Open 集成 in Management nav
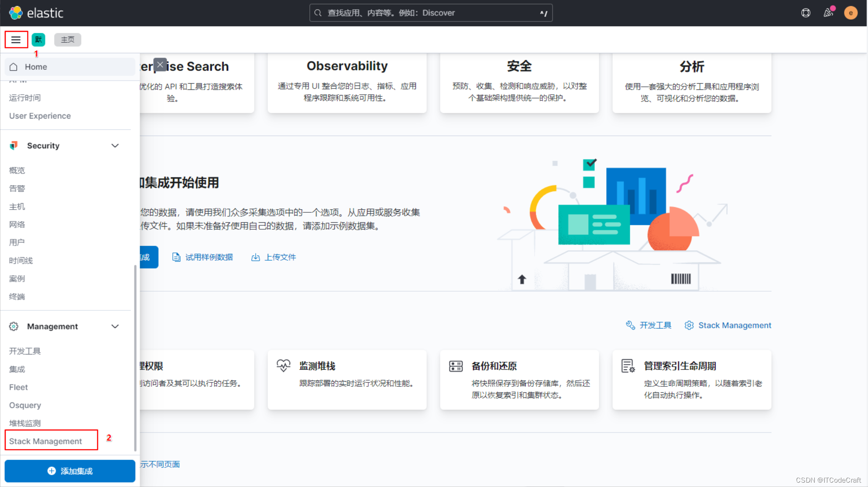Screen dimensions: 868x487 click(x=17, y=369)
